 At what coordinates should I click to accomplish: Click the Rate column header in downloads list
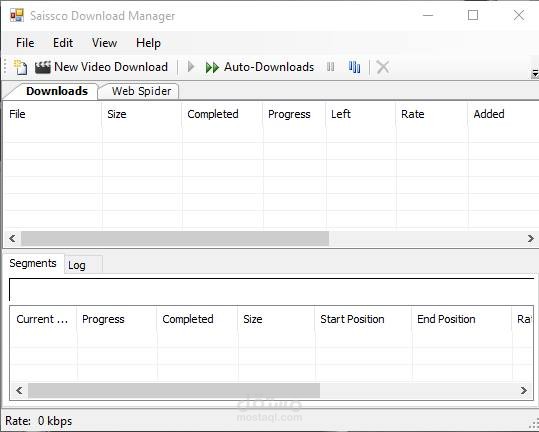coord(432,114)
